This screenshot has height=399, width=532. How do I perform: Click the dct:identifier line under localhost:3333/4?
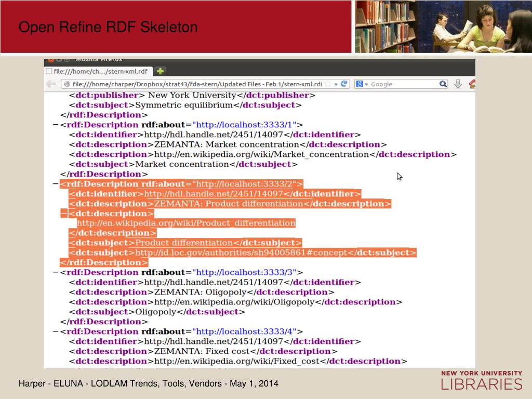click(x=215, y=341)
